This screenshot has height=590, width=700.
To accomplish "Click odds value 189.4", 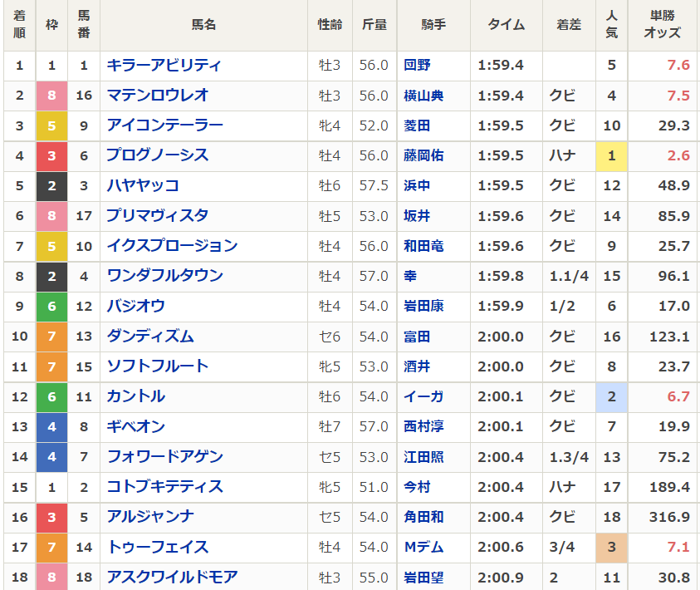I will click(x=669, y=486).
